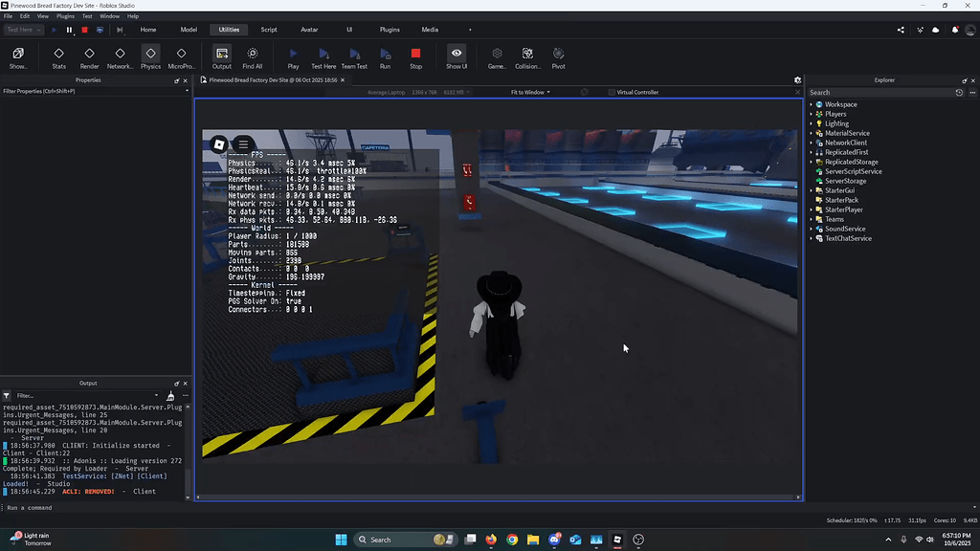The image size is (980, 551).
Task: Select the Network stats icon
Action: (x=119, y=55)
